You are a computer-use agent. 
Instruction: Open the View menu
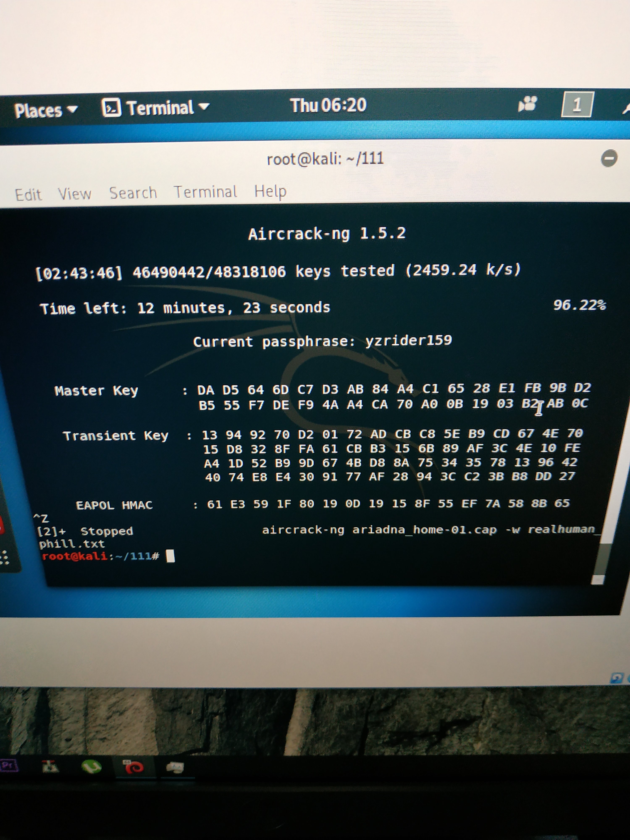(x=74, y=194)
